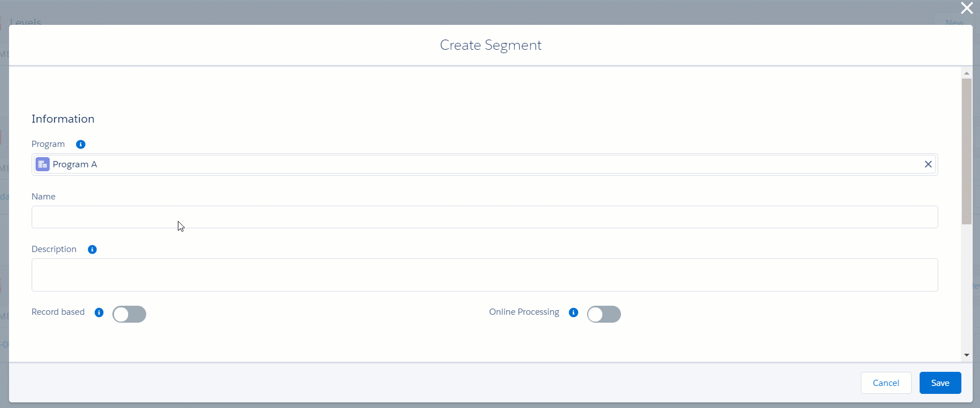Open the Program lookup field
Image resolution: width=980 pixels, height=408 pixels.
pos(484,164)
